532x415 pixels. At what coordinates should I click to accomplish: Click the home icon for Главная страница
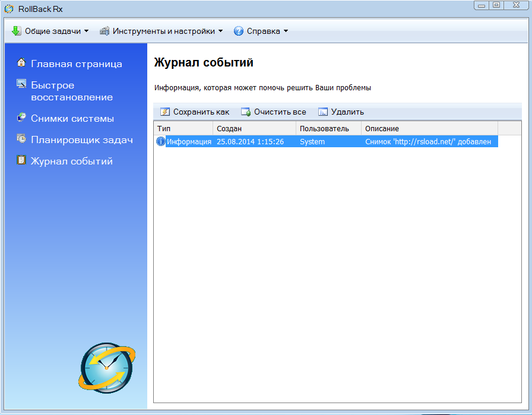point(21,62)
